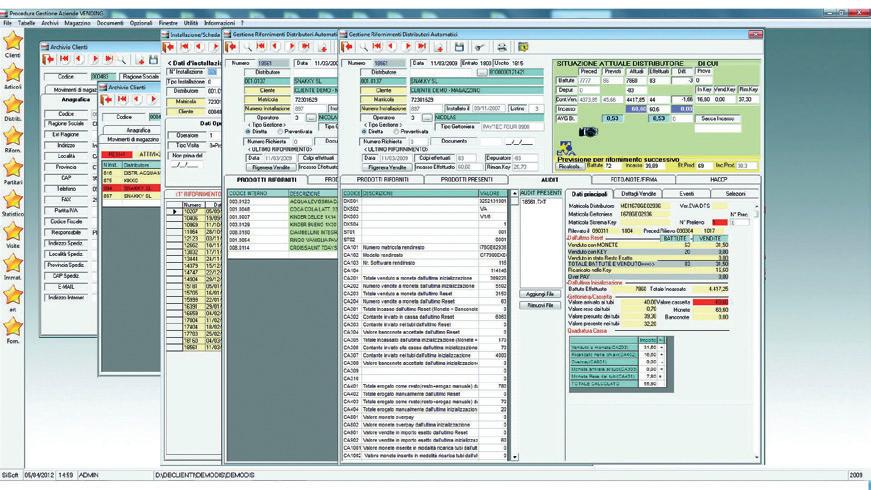Open the Partitari star shortcut in sidebar
Viewport: 871px width, 490px height.
pos(13,168)
